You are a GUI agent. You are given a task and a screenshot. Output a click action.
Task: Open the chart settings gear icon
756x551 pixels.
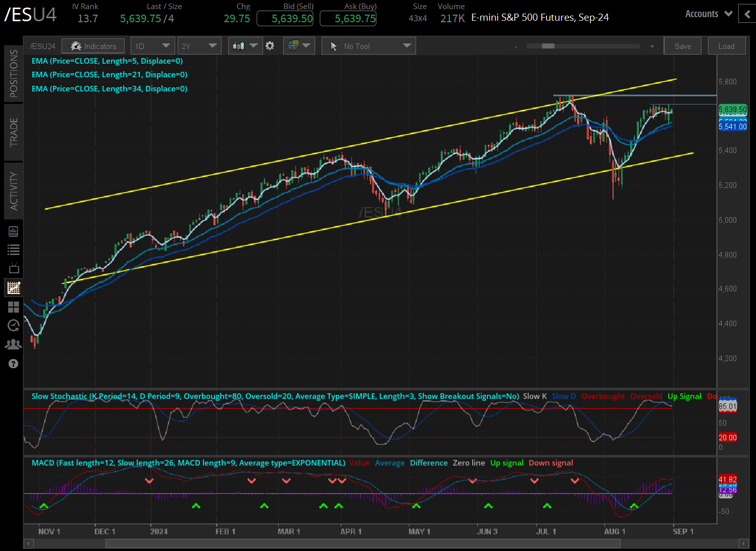point(271,45)
